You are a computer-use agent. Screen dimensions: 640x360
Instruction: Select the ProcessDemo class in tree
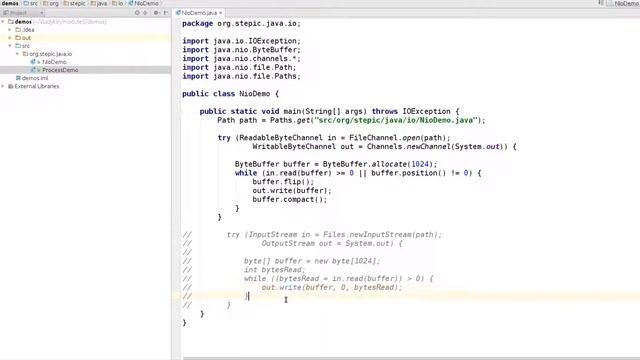(60, 70)
